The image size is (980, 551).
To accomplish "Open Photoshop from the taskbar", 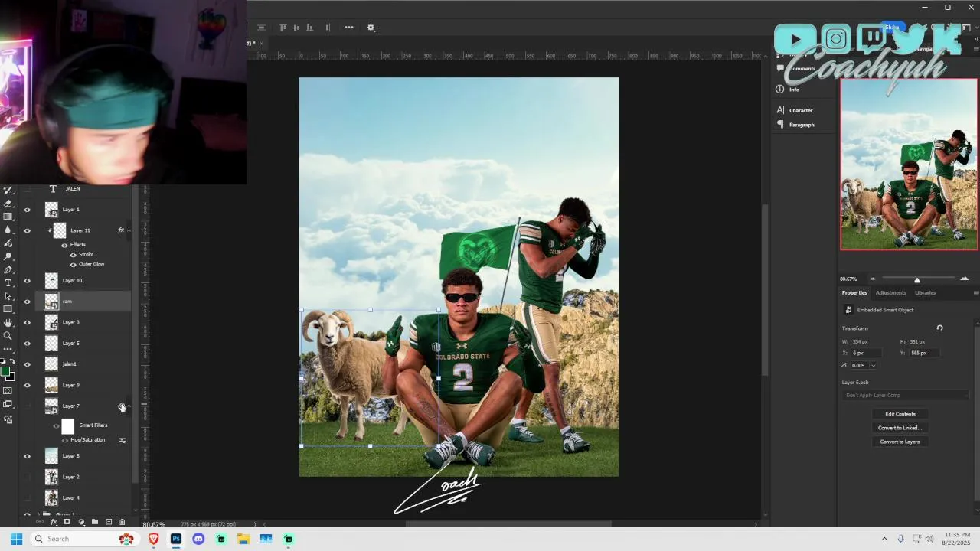I will 176,539.
